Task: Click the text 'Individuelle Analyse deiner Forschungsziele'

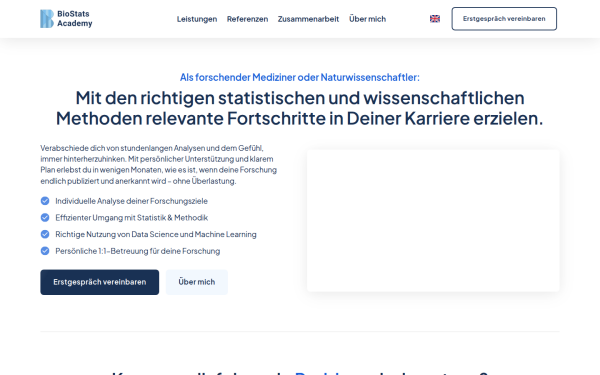Action: (x=131, y=201)
